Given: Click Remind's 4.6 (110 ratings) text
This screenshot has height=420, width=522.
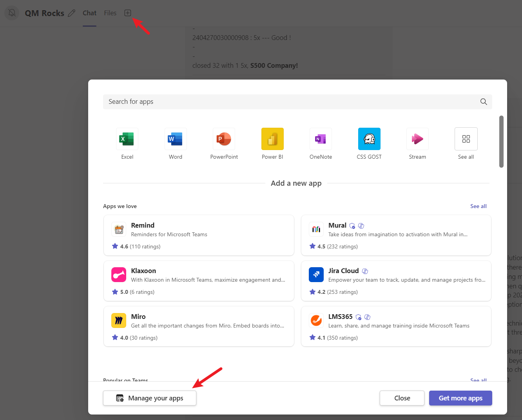Looking at the screenshot, I should point(140,246).
